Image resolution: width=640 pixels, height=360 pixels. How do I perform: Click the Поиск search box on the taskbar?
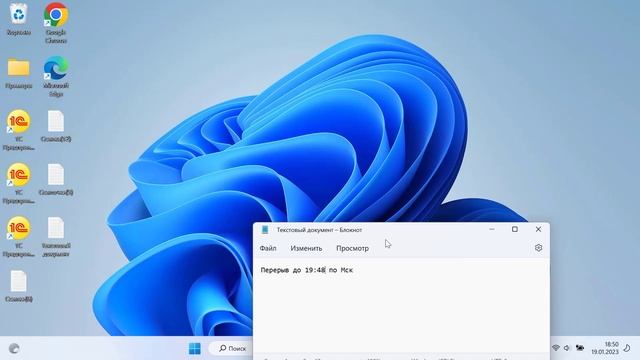231,349
